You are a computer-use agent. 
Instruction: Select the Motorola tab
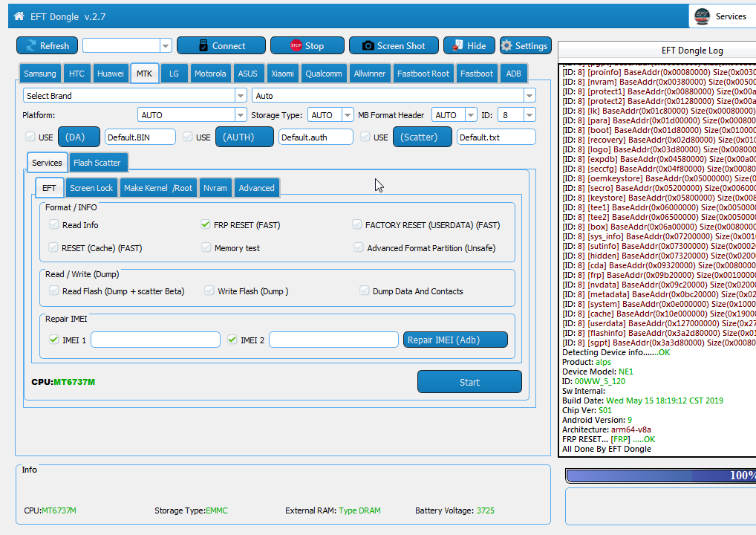[210, 74]
